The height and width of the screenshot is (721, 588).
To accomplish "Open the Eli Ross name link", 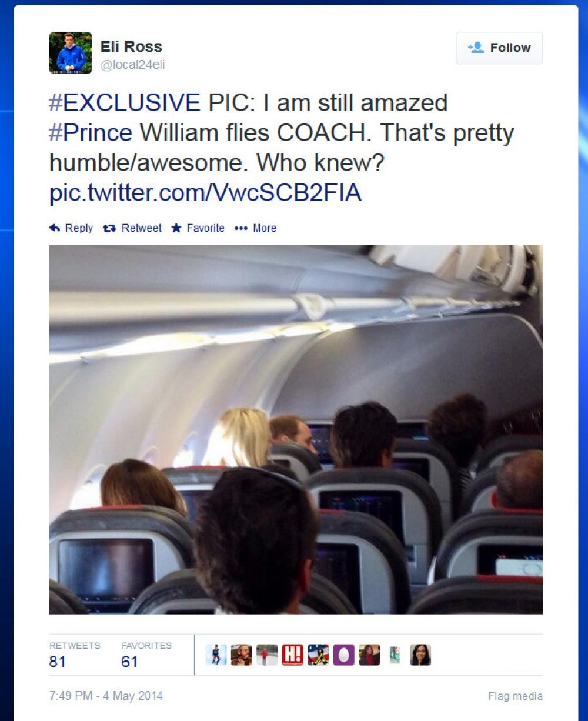I will point(131,46).
